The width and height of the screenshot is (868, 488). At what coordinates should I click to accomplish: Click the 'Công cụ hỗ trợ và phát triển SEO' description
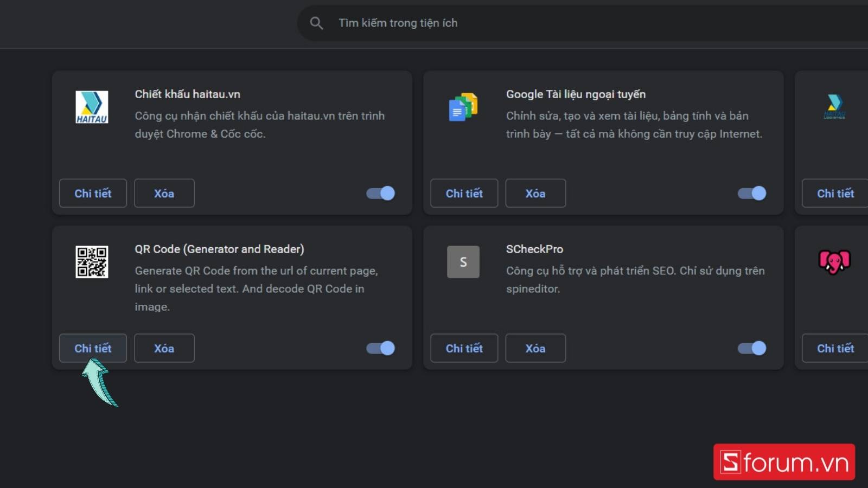pyautogui.click(x=635, y=279)
